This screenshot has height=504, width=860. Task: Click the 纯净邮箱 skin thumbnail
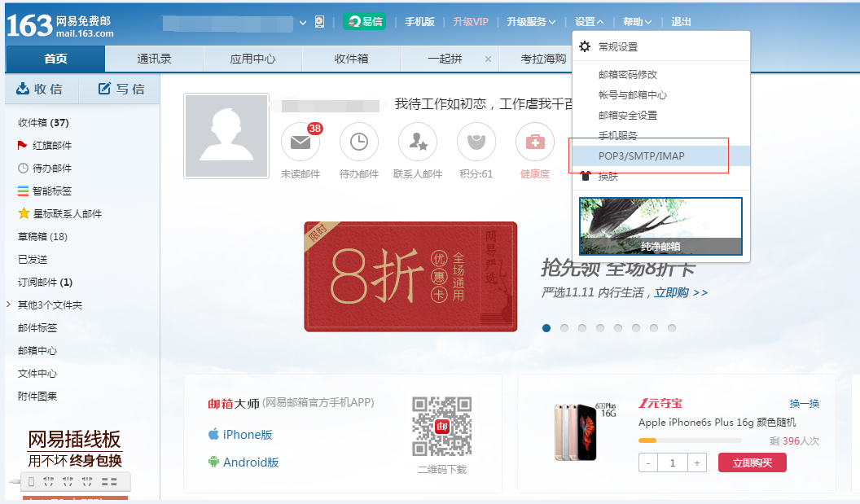click(660, 226)
